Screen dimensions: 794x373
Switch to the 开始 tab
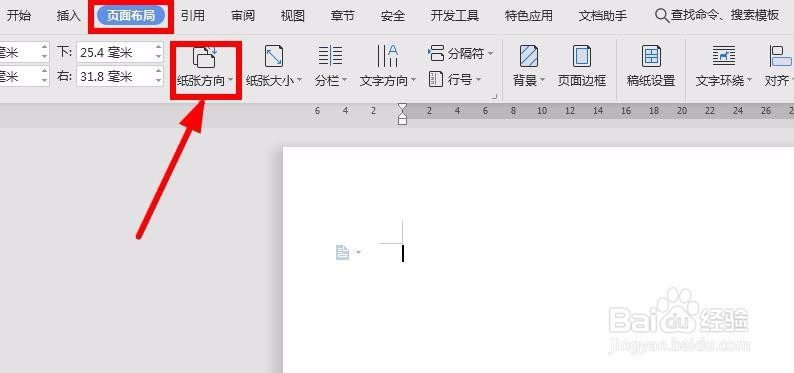pos(19,16)
